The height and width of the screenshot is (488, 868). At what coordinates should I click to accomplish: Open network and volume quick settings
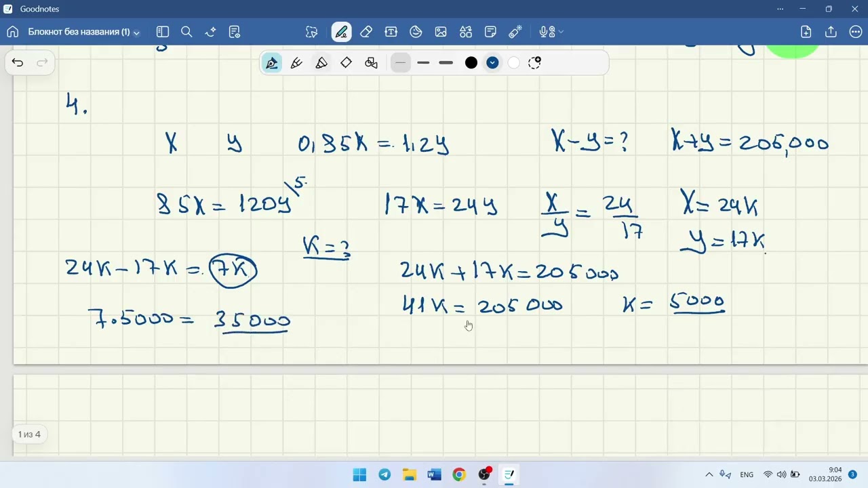coord(781,474)
